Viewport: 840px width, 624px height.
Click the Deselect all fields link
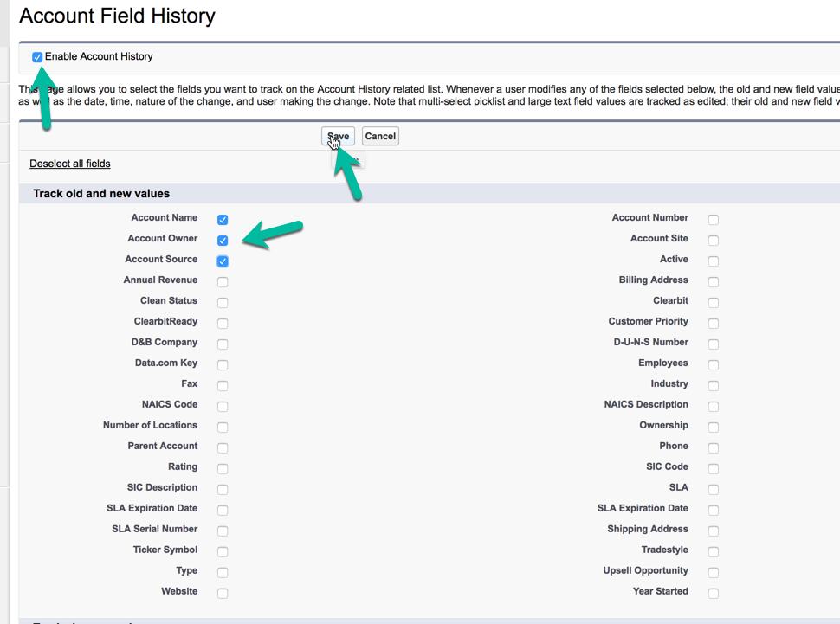click(70, 164)
